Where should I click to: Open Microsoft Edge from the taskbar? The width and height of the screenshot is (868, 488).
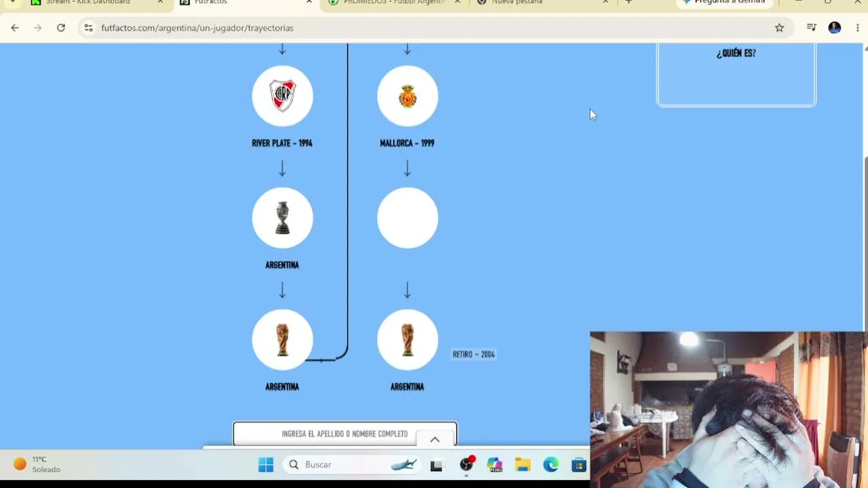tap(551, 464)
